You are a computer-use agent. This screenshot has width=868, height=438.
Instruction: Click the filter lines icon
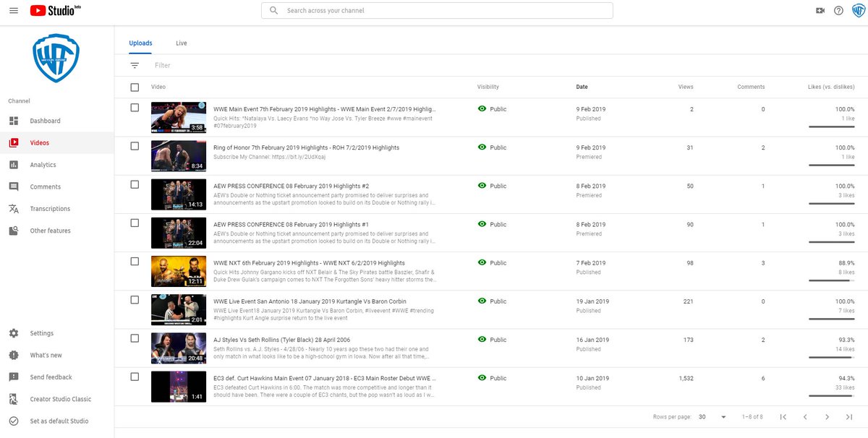pos(135,65)
